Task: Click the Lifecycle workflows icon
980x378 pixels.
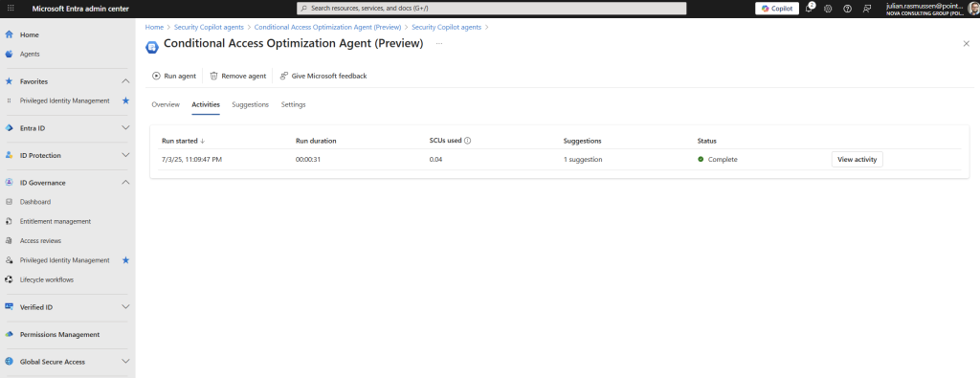Action: click(9, 279)
